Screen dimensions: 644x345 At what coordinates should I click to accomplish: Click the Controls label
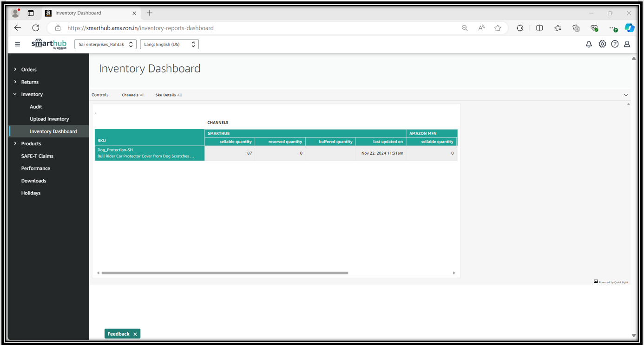click(100, 95)
